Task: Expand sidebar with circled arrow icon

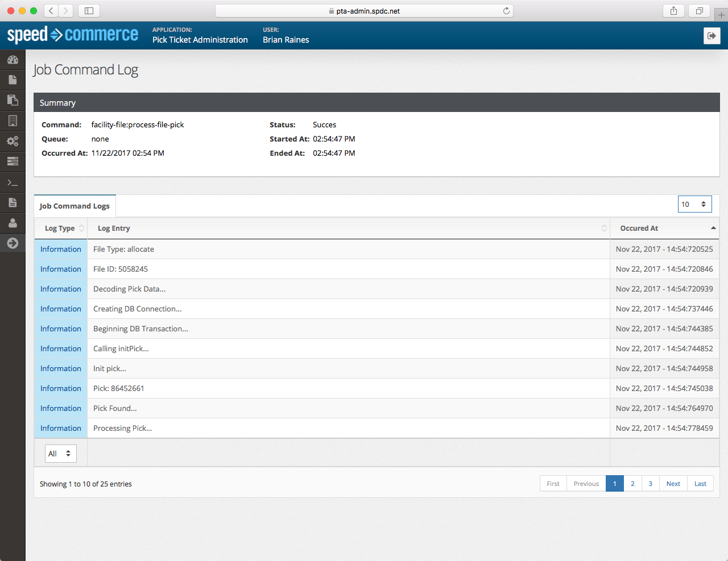Action: [13, 243]
